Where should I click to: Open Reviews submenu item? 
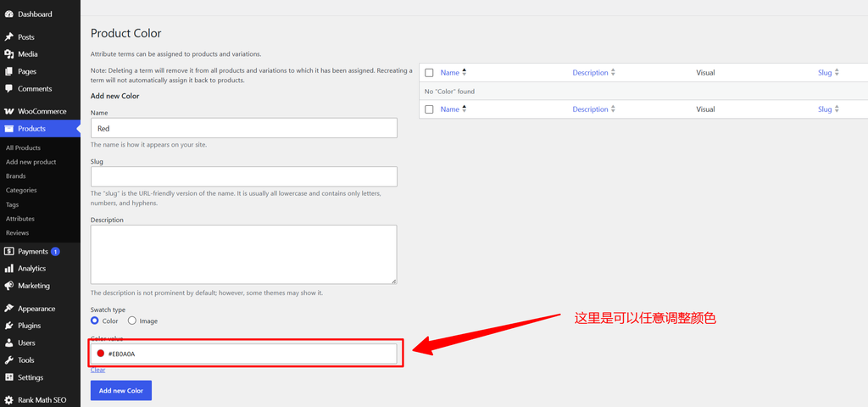coord(17,232)
